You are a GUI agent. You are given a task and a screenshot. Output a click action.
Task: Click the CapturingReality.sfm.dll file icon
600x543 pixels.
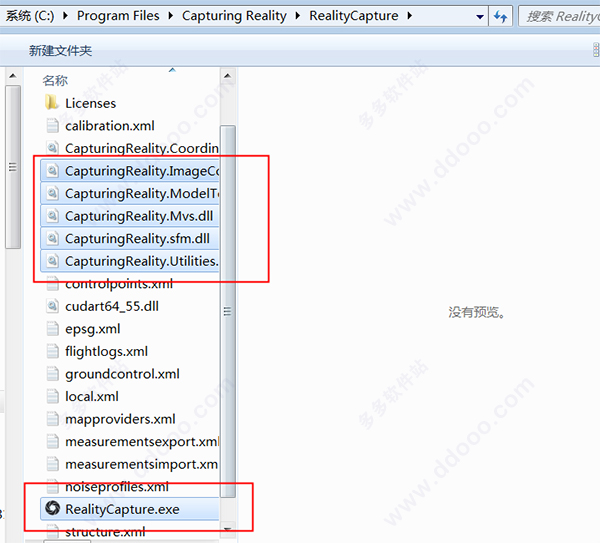pos(53,239)
